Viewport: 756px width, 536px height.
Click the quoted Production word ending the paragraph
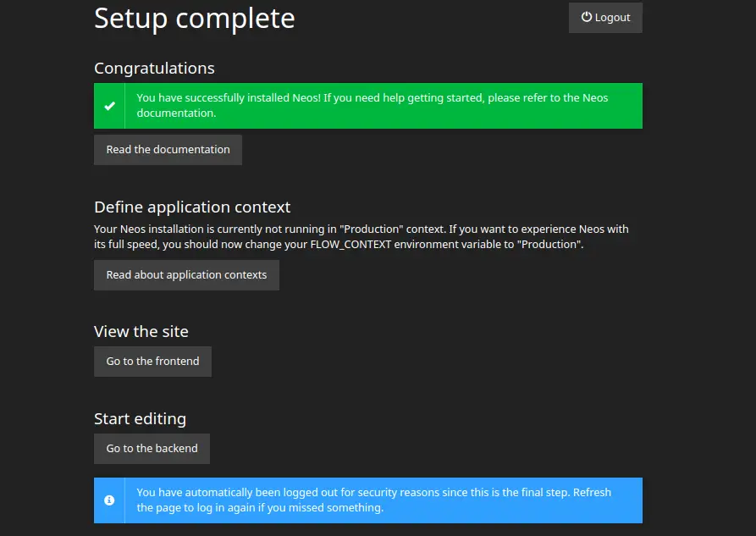pyautogui.click(x=549, y=245)
